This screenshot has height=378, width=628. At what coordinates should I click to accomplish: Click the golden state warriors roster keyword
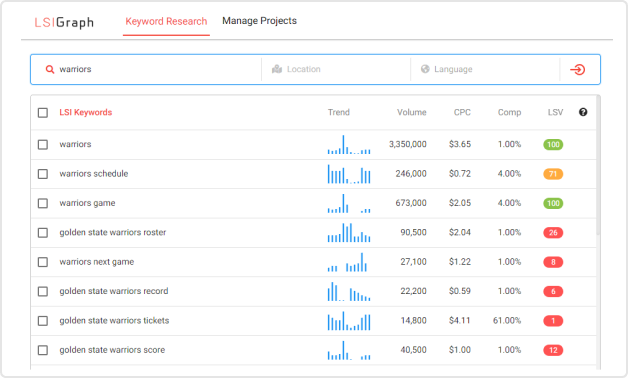113,232
